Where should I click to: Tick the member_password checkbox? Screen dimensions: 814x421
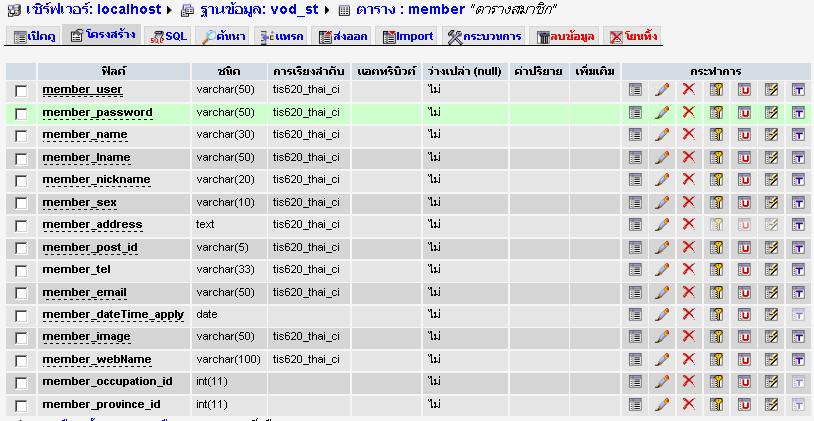coord(21,114)
